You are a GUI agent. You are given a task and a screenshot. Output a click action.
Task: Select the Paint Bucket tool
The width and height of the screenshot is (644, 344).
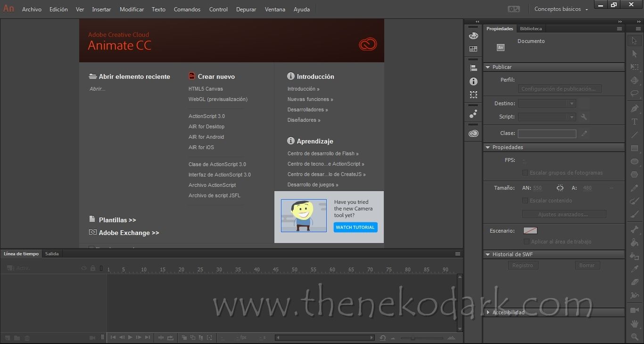(635, 243)
